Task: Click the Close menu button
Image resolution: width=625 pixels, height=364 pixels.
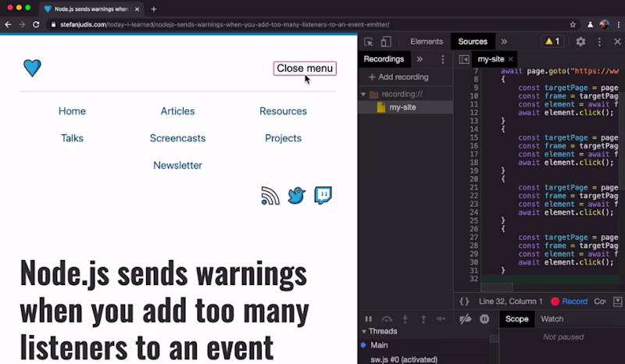Action: 305,68
